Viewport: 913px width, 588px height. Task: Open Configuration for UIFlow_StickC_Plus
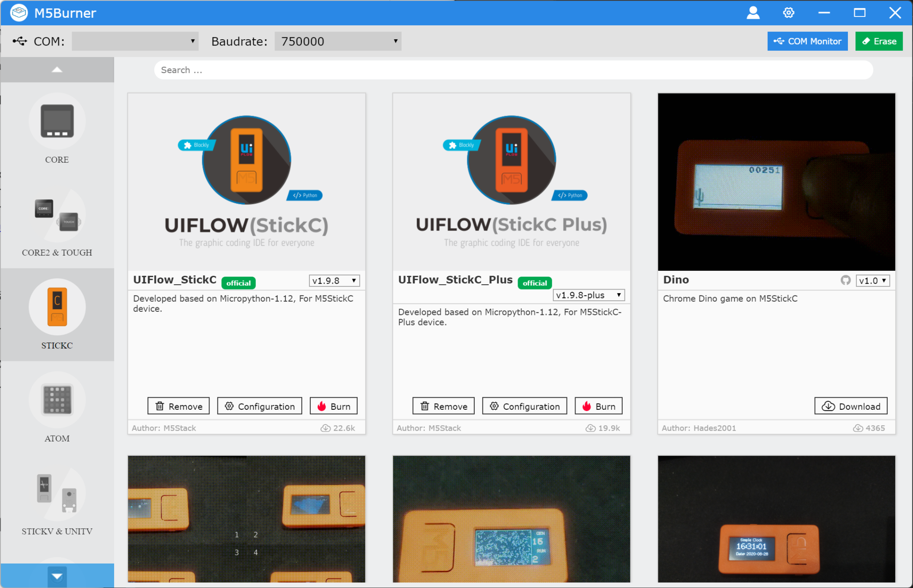click(525, 406)
